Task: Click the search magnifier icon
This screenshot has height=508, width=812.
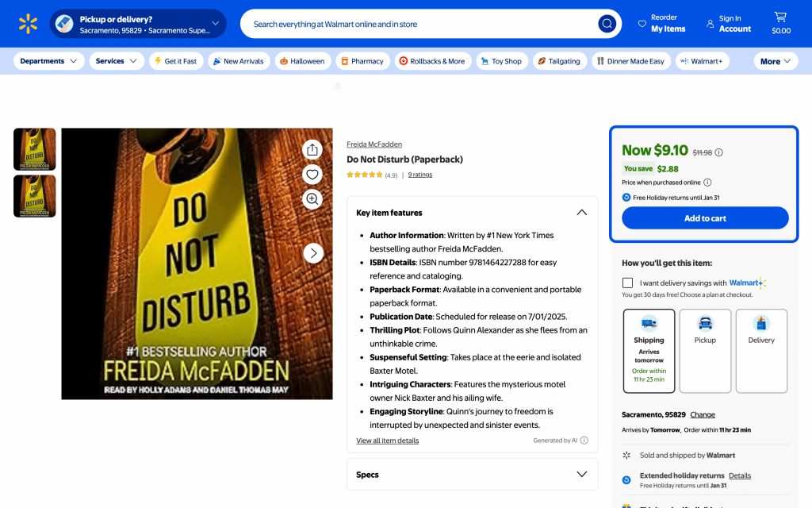Action: (x=607, y=24)
